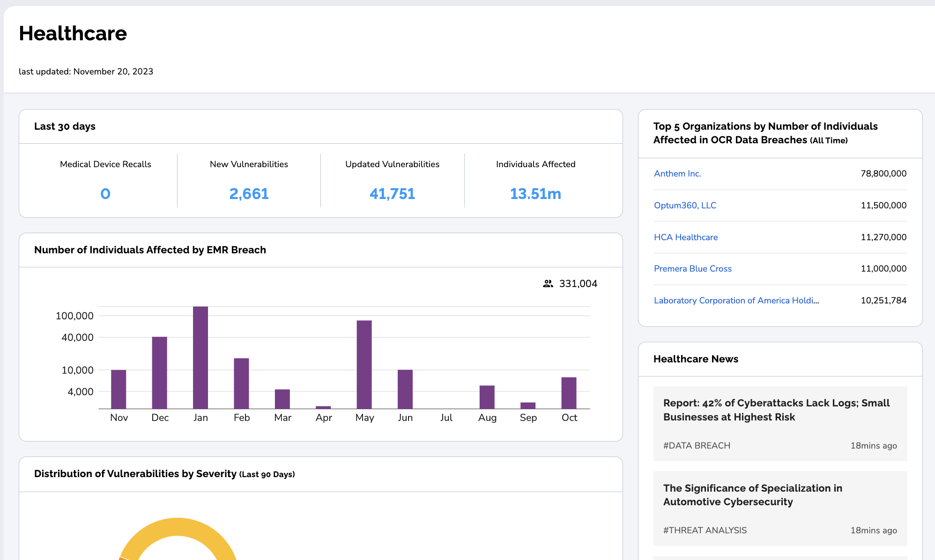Click the Nov bar in EMR chart
Screen dimensions: 935x560
pos(119,389)
